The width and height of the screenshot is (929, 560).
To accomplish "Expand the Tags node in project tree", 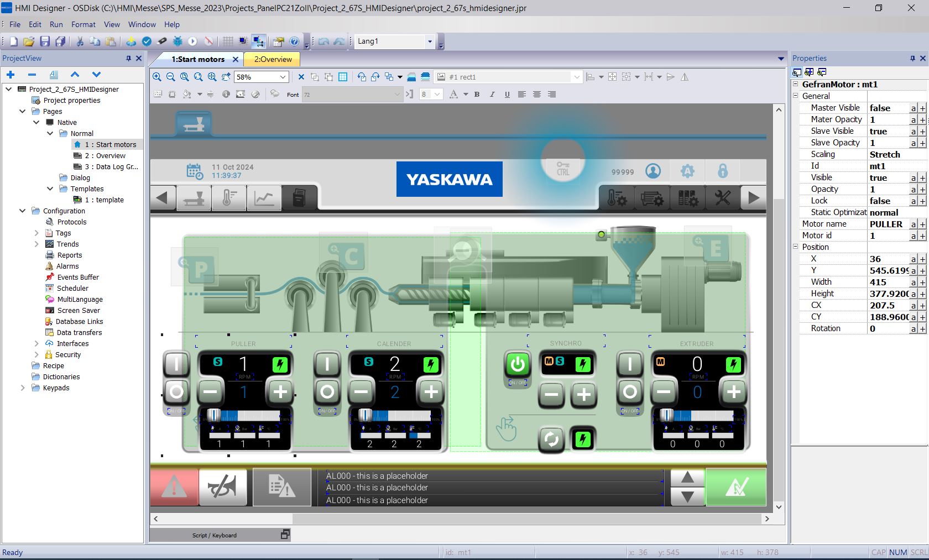I will tap(36, 233).
